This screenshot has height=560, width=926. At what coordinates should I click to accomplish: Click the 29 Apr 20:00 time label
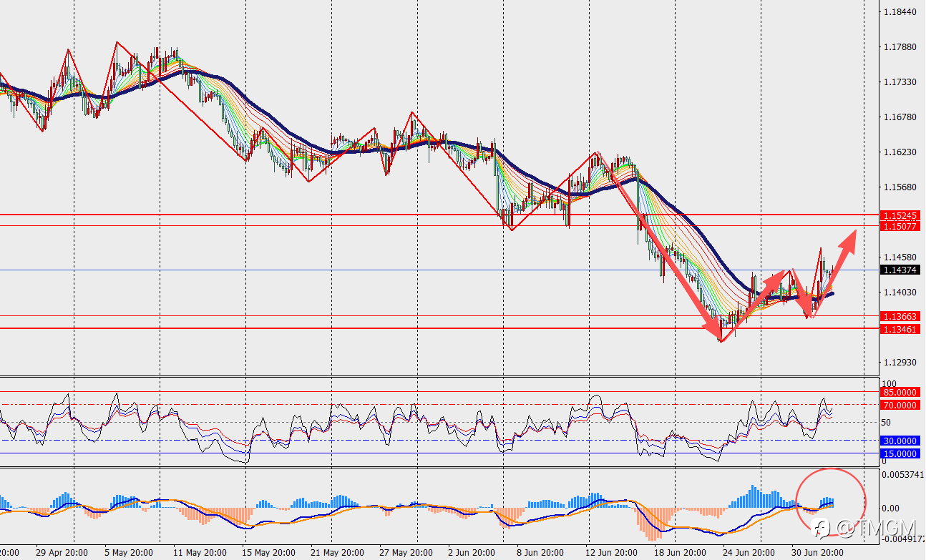[63, 553]
